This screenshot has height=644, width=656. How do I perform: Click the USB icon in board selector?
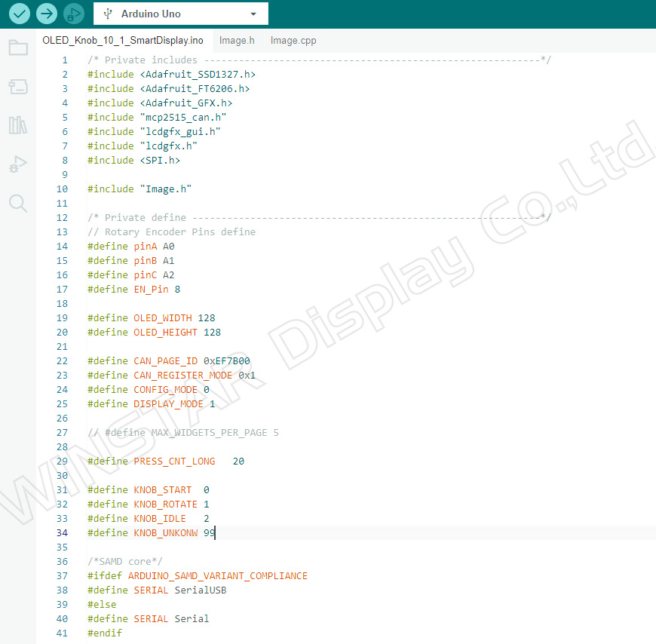pos(108,14)
